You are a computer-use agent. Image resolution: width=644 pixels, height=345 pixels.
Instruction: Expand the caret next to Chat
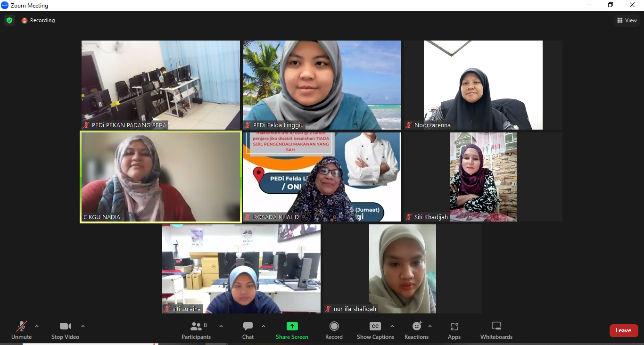tap(264, 326)
